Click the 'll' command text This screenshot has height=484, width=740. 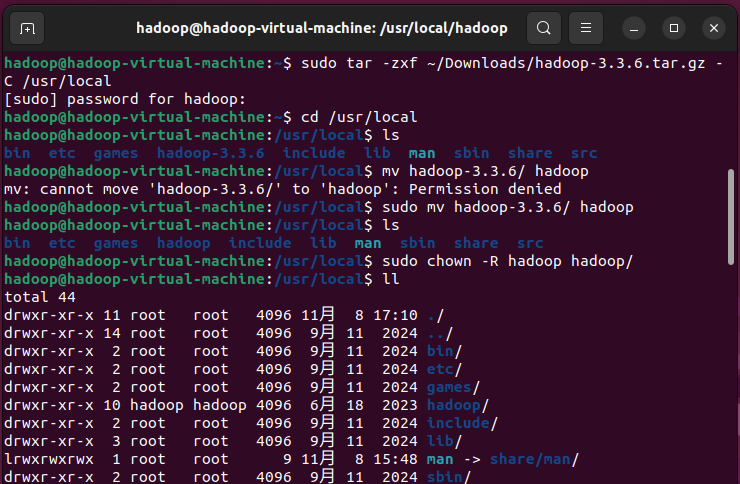391,279
